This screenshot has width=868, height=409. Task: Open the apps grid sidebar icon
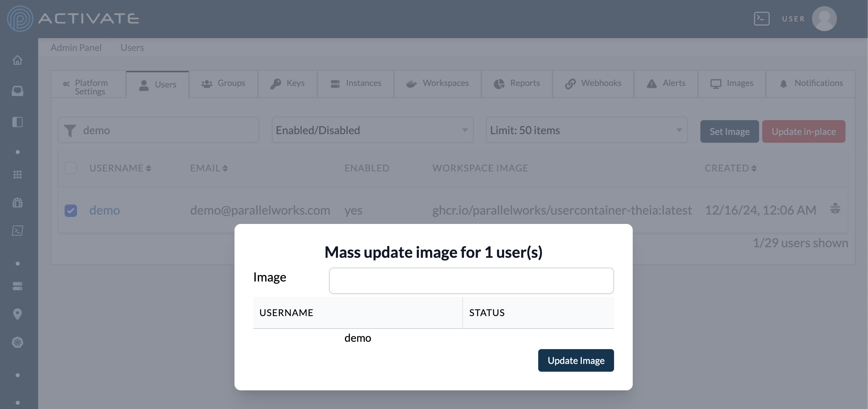point(17,175)
